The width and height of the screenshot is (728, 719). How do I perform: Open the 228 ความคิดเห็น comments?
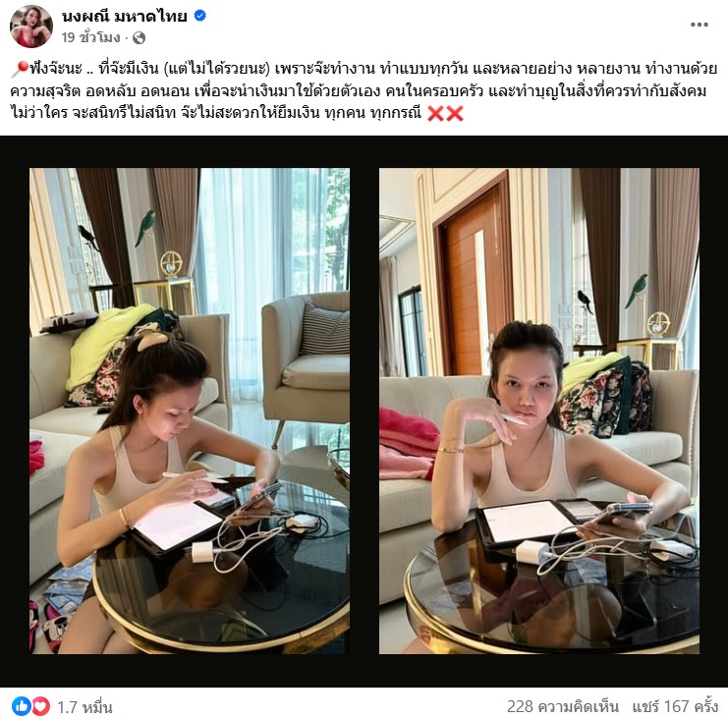(x=563, y=706)
